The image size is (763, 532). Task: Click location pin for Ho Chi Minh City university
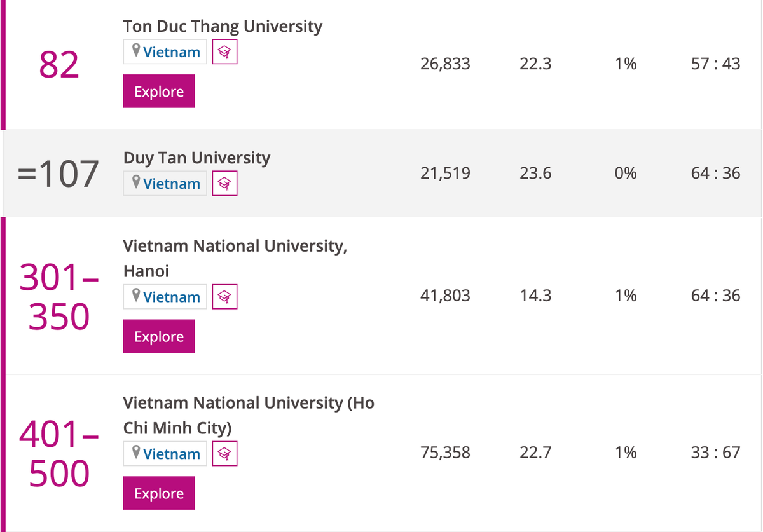coord(135,453)
